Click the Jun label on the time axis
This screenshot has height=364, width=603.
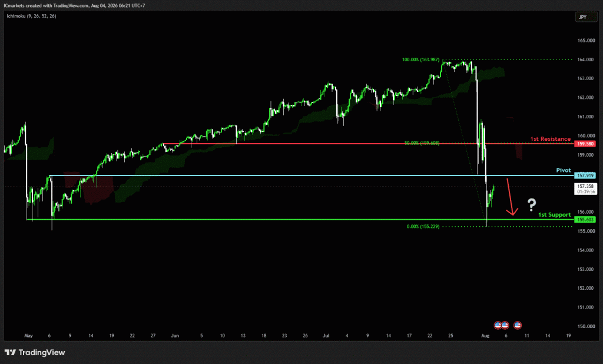pos(175,336)
